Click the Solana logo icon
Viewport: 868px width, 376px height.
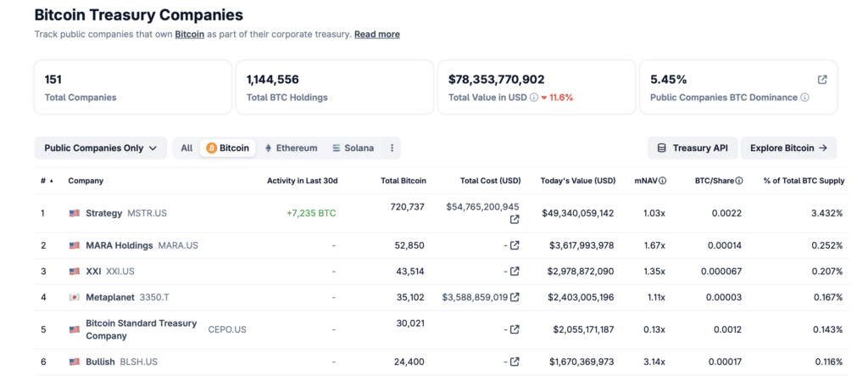click(337, 148)
